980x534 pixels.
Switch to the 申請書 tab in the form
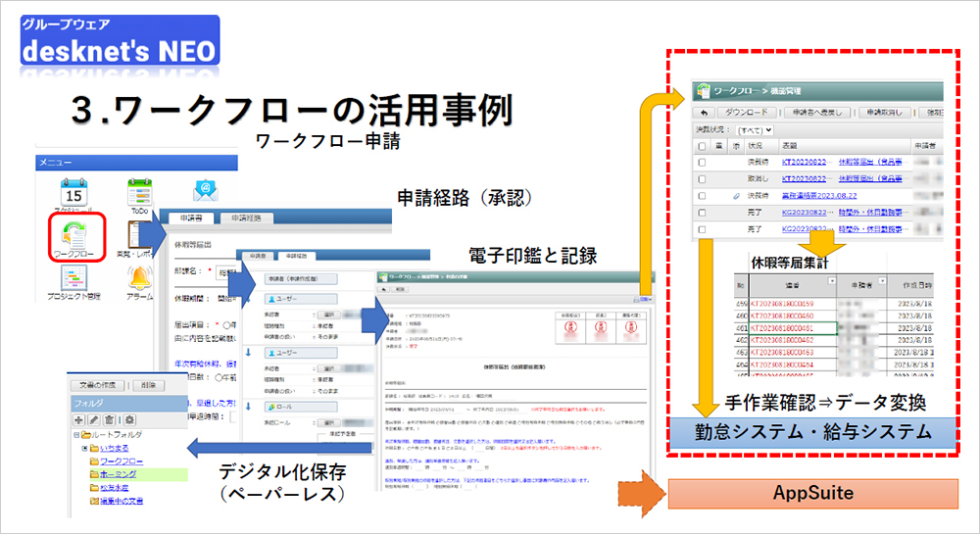(x=191, y=218)
